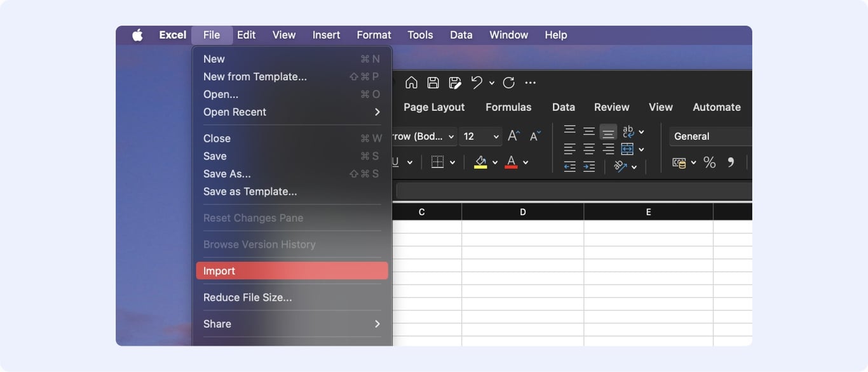This screenshot has width=868, height=372.
Task: Switch to the Formulas ribbon tab
Action: coord(508,107)
